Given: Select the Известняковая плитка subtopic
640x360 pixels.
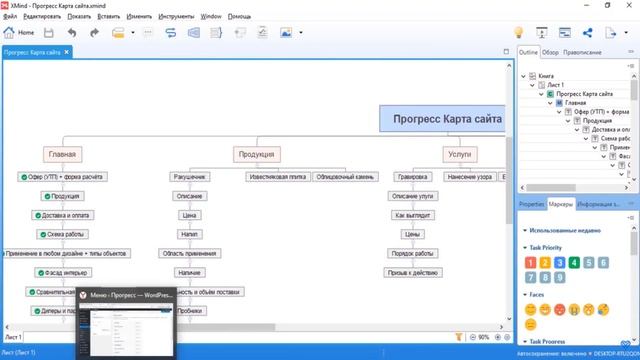Looking at the screenshot, I should (278, 177).
